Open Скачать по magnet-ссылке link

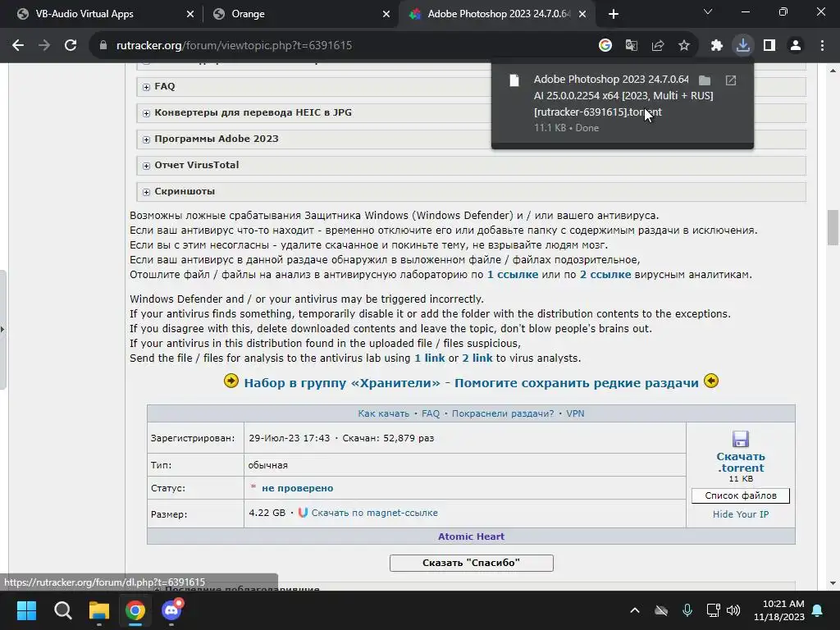click(374, 513)
